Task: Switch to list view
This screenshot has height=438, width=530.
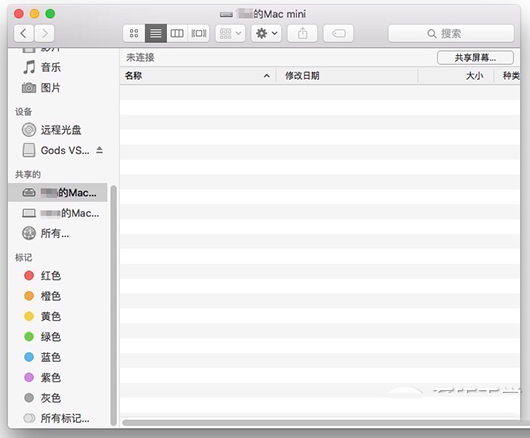Action: coord(155,33)
